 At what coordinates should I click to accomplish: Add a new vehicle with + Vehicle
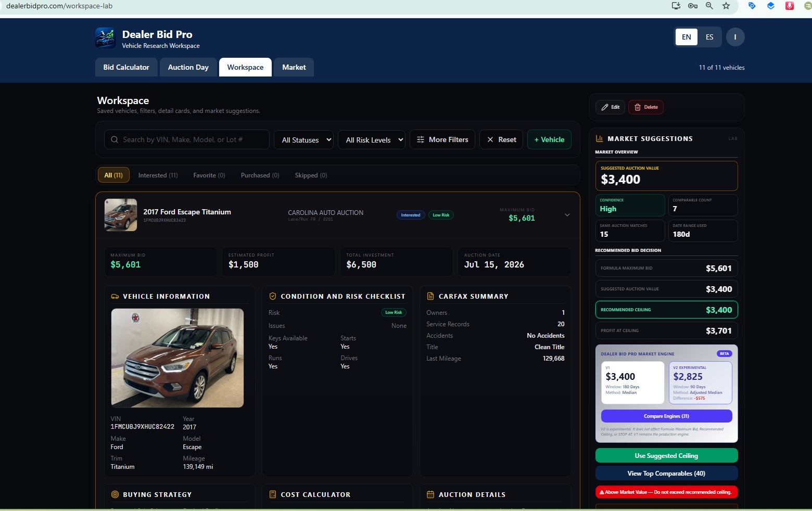[x=549, y=139]
